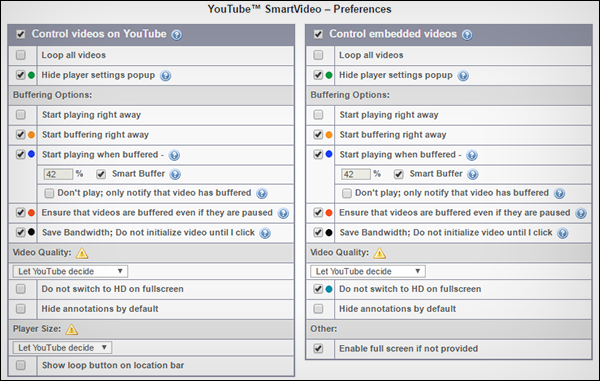
Task: Open help for YouTube Start playing when buffered
Action: [174, 155]
